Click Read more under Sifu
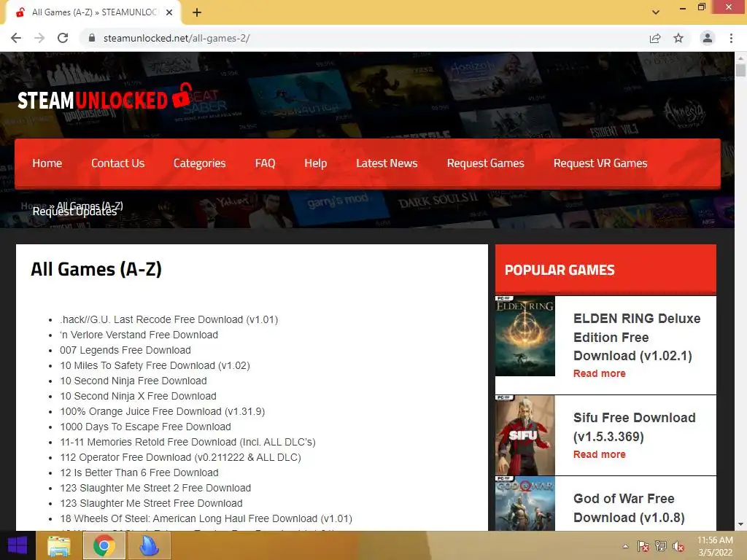747x560 pixels. [600, 454]
